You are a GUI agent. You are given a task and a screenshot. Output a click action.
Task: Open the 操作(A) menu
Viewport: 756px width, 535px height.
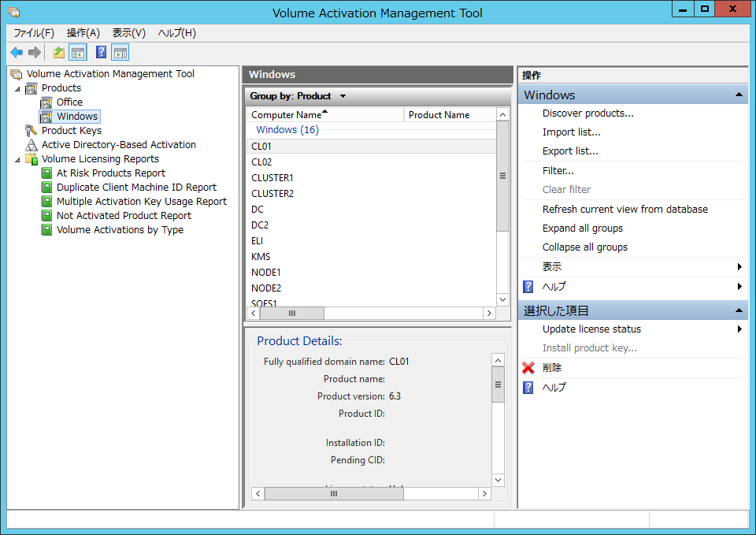pyautogui.click(x=83, y=33)
